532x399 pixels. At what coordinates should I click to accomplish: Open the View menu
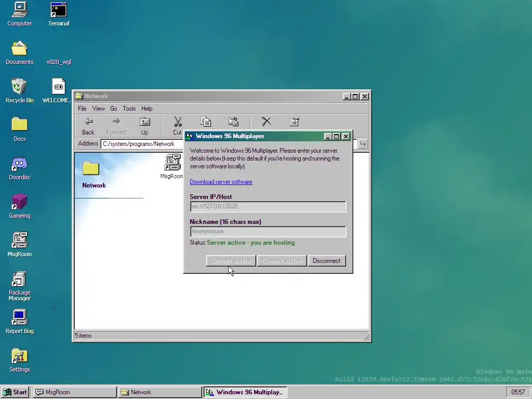point(98,109)
